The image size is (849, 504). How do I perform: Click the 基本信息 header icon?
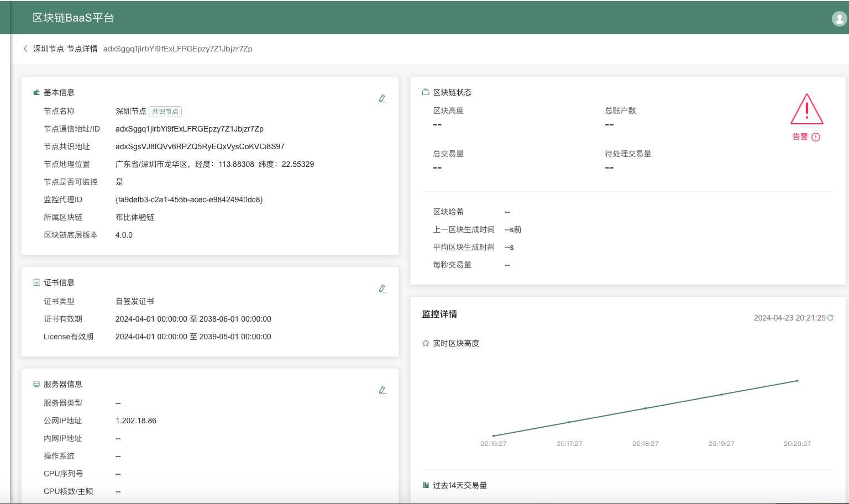[36, 92]
